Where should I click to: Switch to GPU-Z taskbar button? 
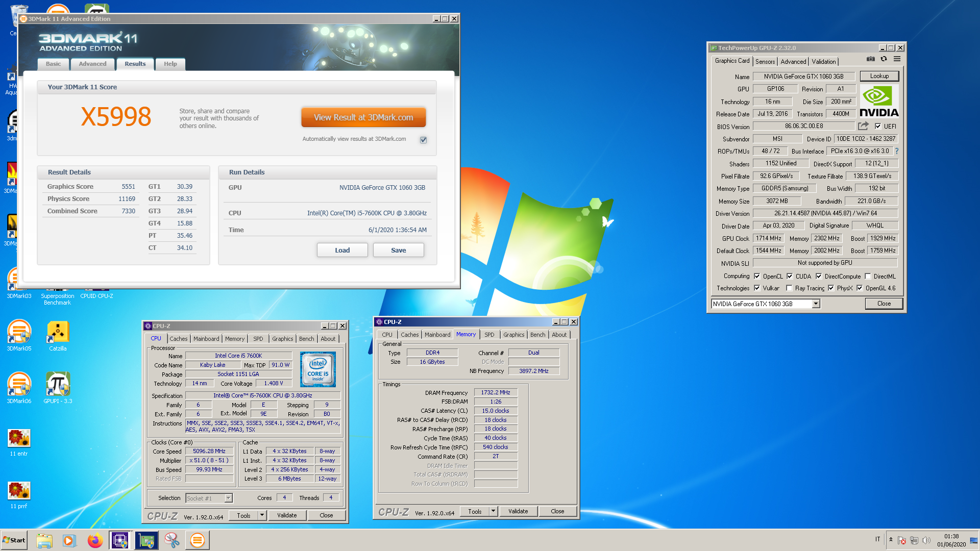tap(146, 540)
